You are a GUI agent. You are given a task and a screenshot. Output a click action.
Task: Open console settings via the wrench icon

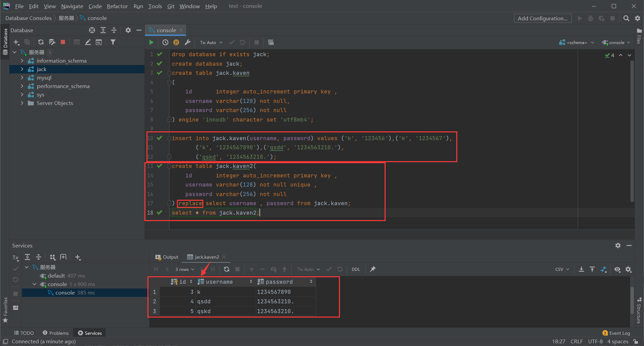tap(187, 42)
